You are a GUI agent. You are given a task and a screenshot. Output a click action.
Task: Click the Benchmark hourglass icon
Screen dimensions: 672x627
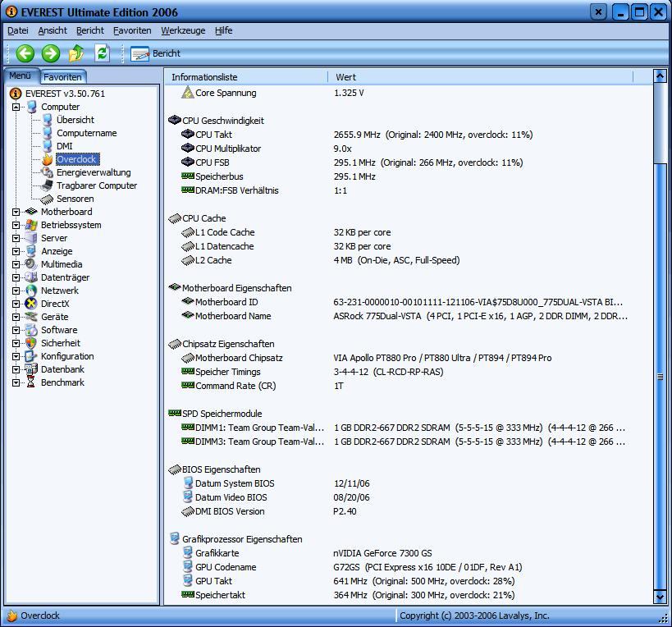coord(31,382)
